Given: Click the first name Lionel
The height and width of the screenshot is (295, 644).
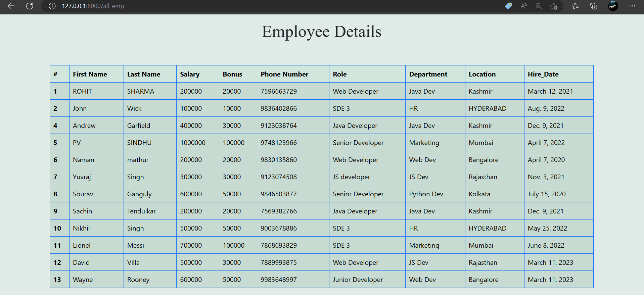Looking at the screenshot, I should [82, 245].
